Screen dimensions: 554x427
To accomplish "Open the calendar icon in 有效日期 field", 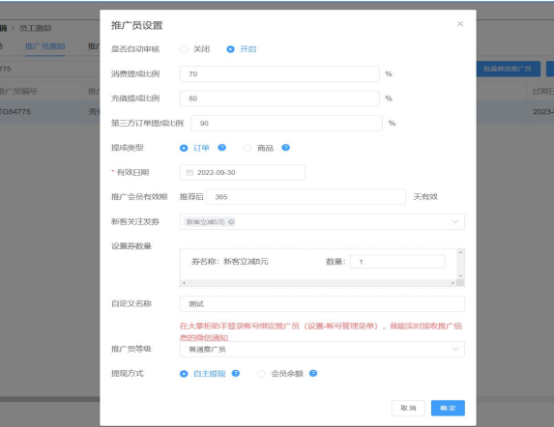I will click(190, 172).
